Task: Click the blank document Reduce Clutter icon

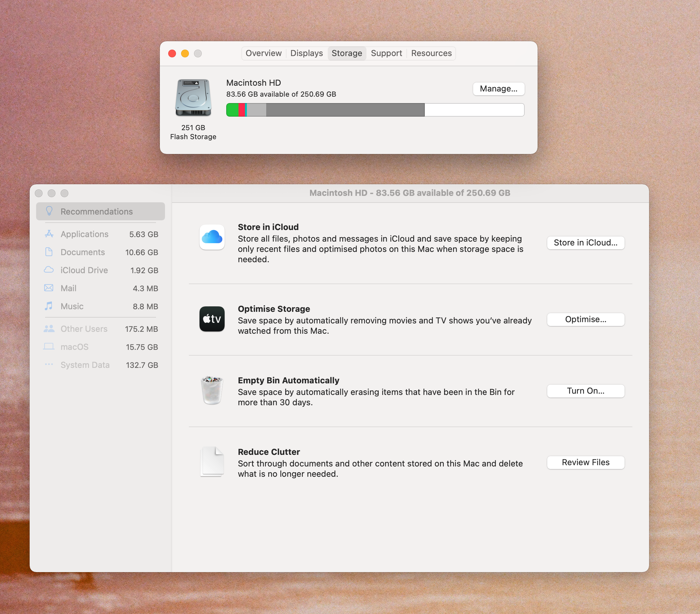Action: 212,462
